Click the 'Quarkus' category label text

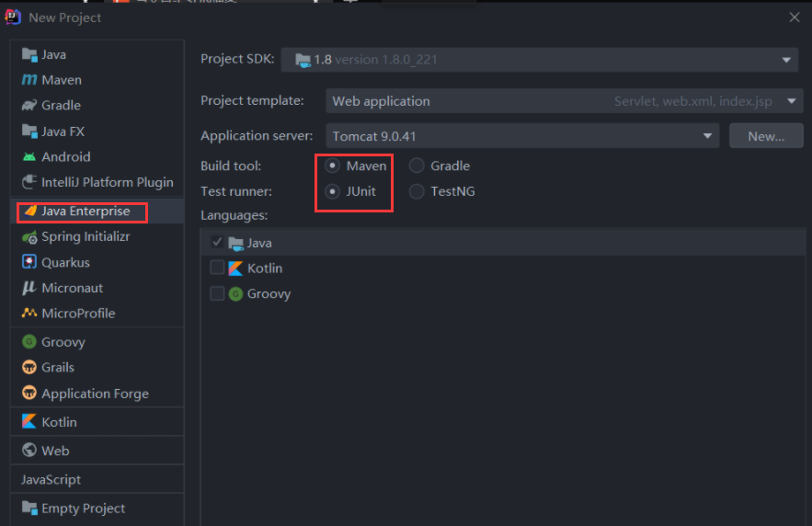(65, 262)
